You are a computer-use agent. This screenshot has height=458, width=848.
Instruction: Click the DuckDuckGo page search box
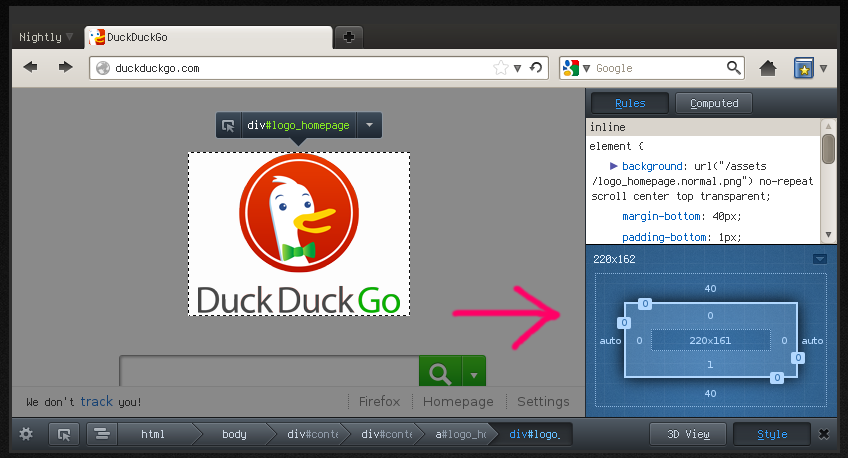tap(269, 371)
